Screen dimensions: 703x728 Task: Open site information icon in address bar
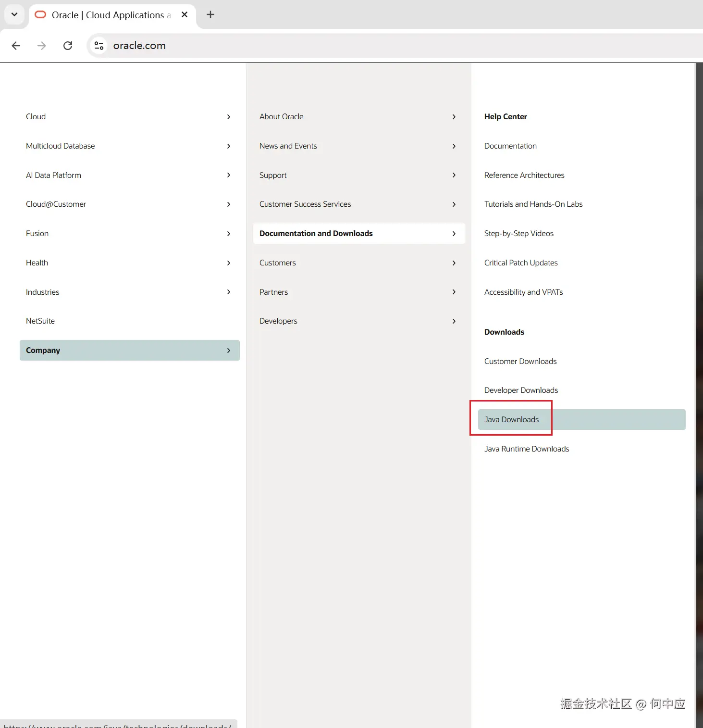click(99, 46)
